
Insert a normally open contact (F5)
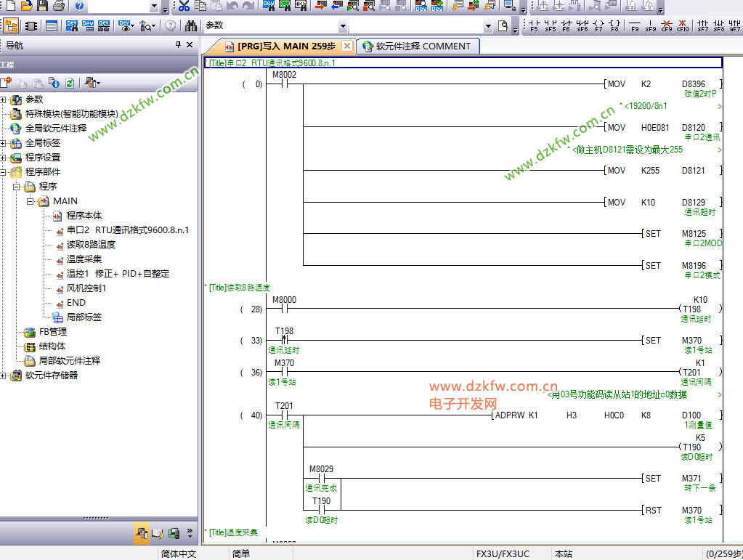coord(535,25)
